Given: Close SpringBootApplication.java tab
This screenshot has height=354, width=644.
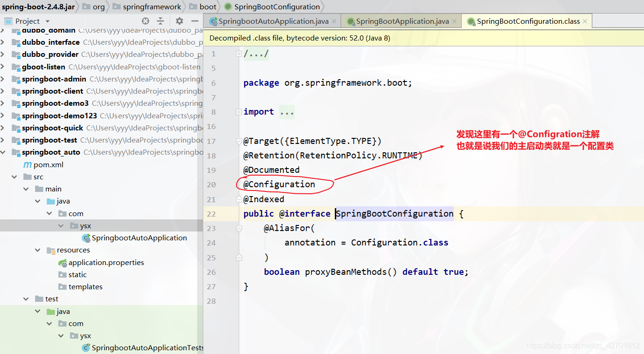Looking at the screenshot, I should 454,21.
